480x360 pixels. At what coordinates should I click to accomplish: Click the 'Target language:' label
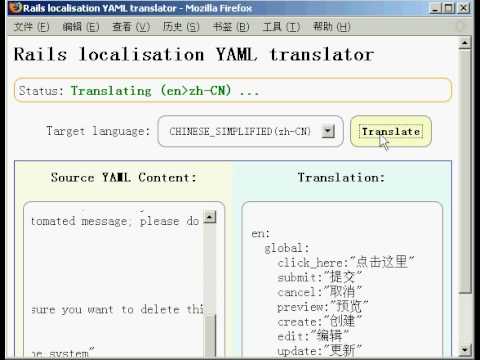[98, 131]
